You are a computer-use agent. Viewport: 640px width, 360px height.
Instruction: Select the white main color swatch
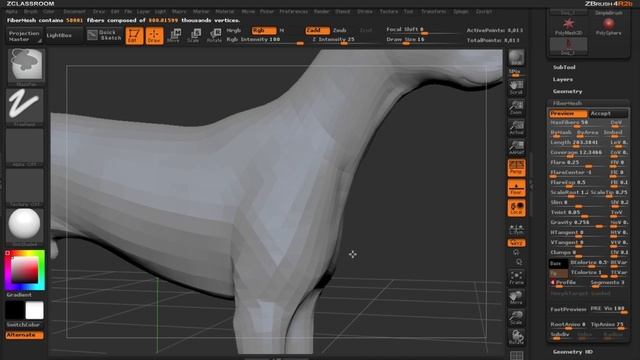[34, 310]
